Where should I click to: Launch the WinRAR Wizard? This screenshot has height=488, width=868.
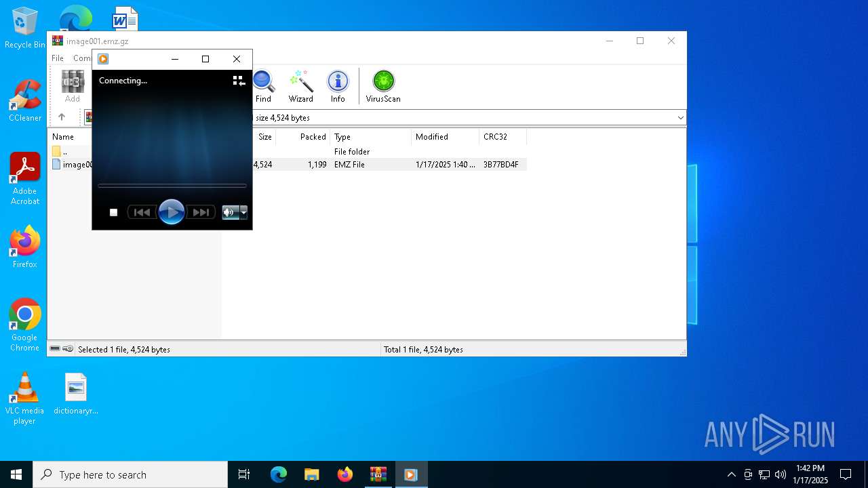point(300,87)
